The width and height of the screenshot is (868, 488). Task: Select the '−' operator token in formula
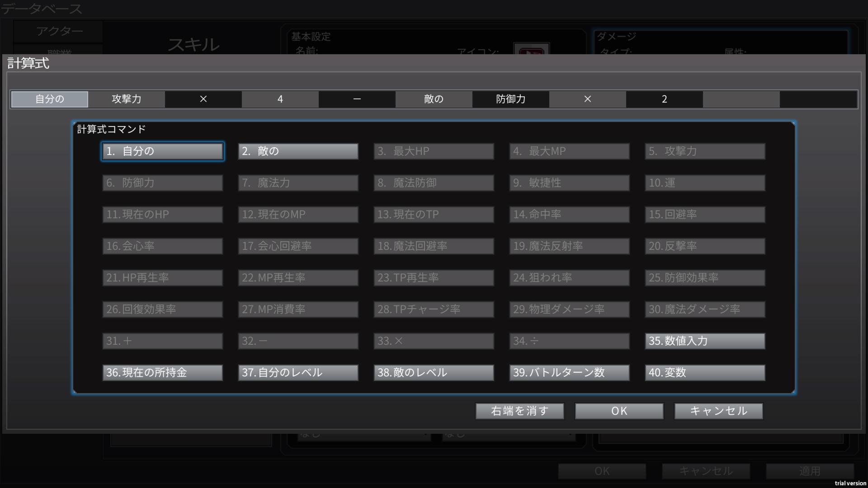point(357,99)
